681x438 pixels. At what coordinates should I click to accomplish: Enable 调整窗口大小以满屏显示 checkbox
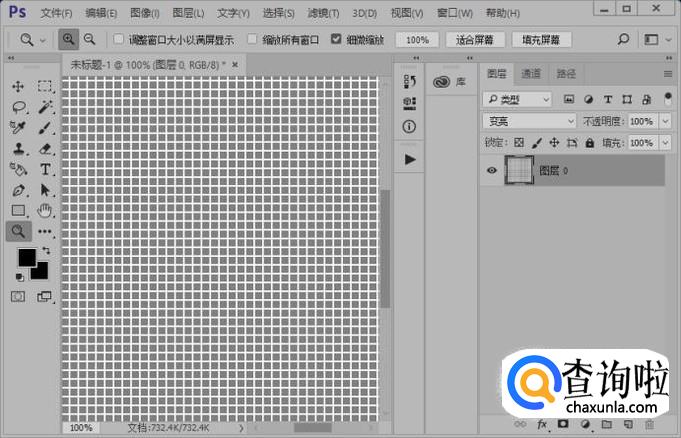point(118,40)
